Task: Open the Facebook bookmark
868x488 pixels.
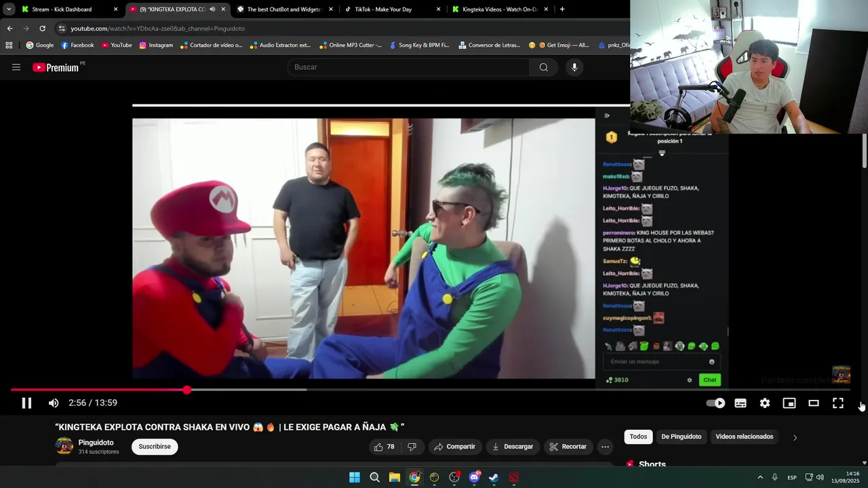Action: click(77, 45)
